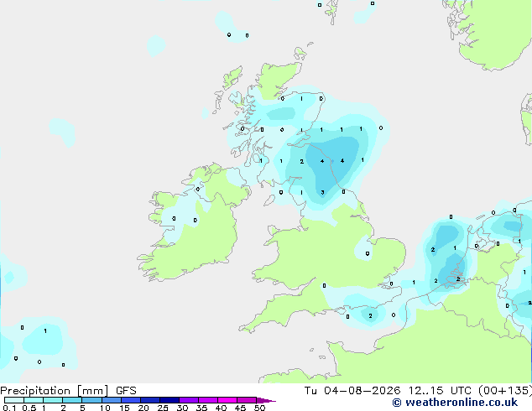Click the '15' legend scale label
Image resolution: width=532 pixels, height=411 pixels.
[x=124, y=408]
